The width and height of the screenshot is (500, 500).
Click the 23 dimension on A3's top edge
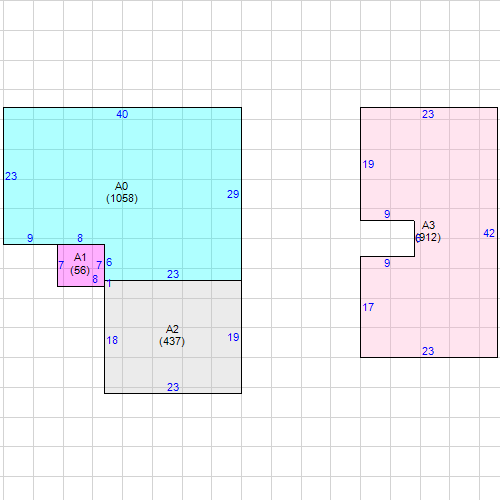point(428,114)
